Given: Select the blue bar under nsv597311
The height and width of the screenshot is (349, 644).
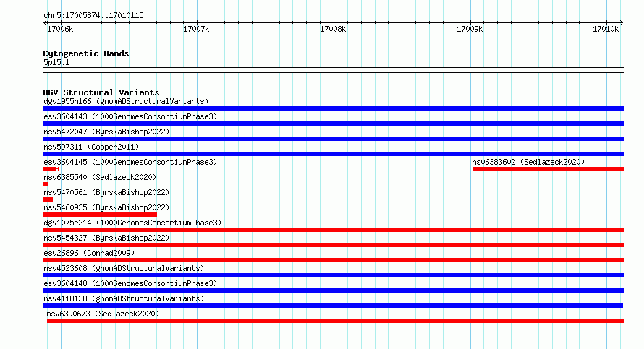Looking at the screenshot, I should tap(333, 154).
